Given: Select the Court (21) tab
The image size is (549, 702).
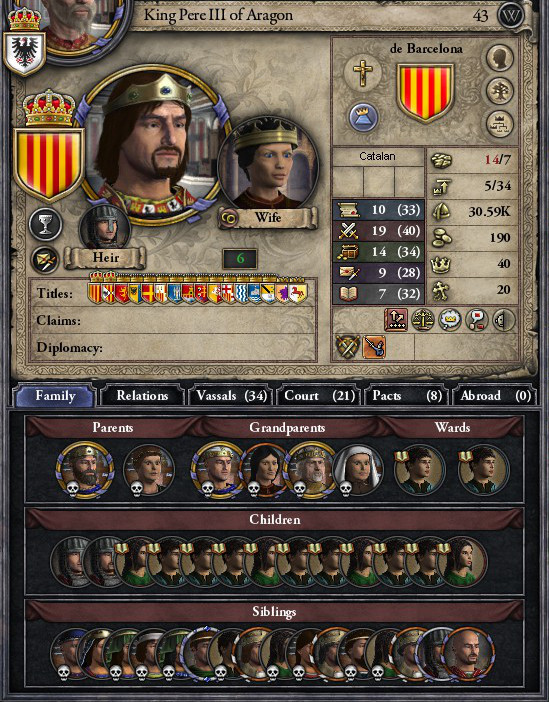Looking at the screenshot, I should click(x=319, y=396).
